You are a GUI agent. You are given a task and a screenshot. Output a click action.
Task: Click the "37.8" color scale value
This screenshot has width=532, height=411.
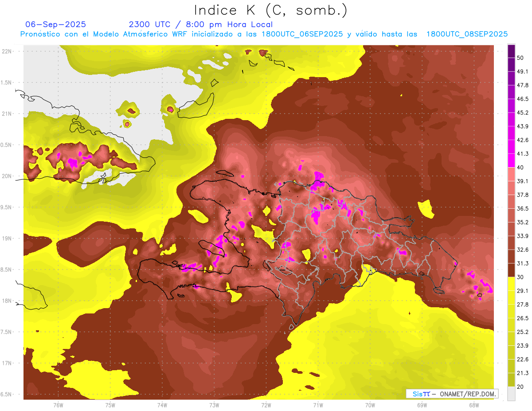[x=522, y=195]
